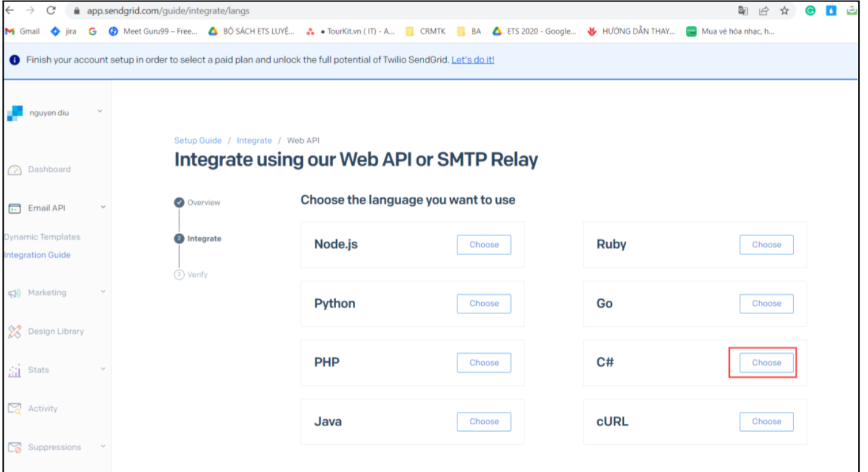This screenshot has width=868, height=472.
Task: Open jira bookmark
Action: pos(63,32)
